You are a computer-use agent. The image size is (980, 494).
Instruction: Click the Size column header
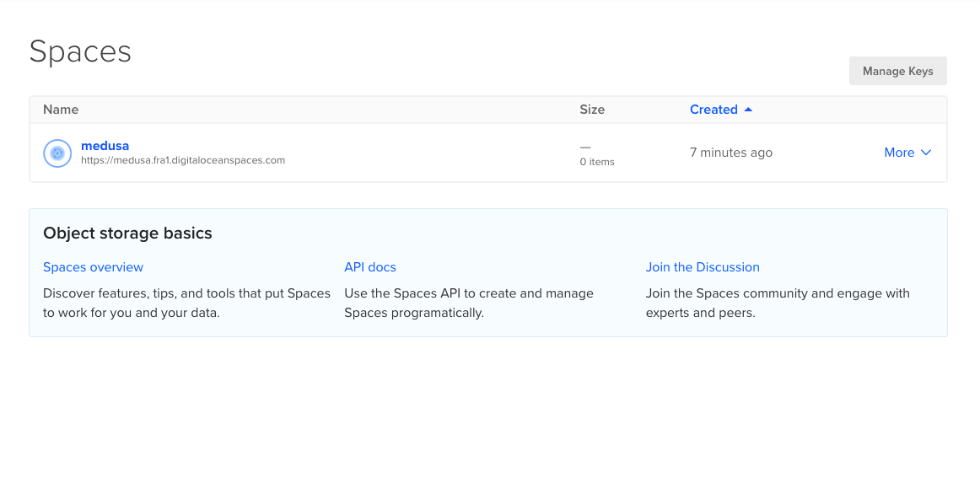(592, 110)
